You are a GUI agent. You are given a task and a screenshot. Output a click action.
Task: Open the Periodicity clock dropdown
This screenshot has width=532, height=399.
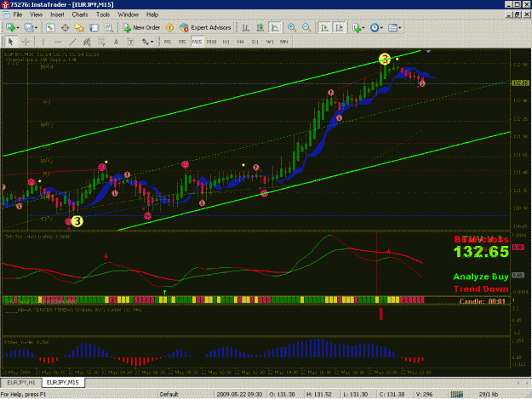click(x=376, y=28)
